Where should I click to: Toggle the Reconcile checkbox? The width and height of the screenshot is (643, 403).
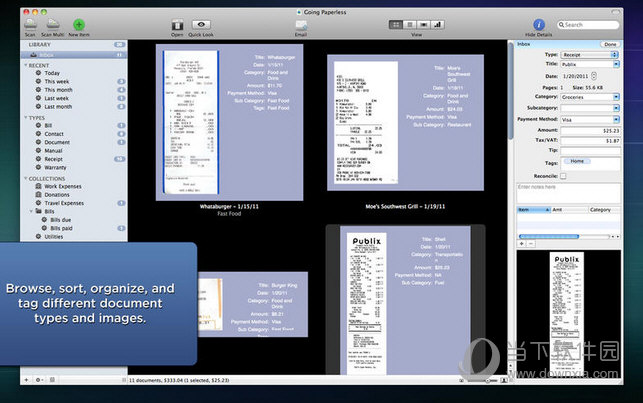point(563,176)
